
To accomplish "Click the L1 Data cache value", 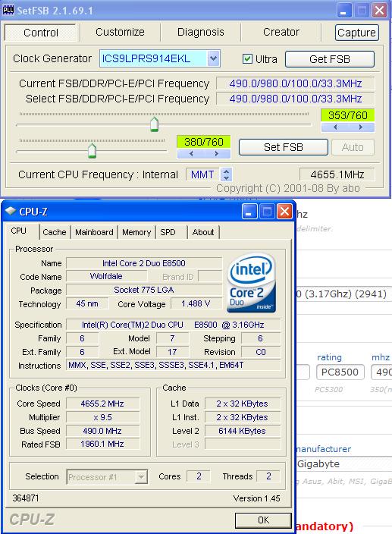I will click(243, 404).
